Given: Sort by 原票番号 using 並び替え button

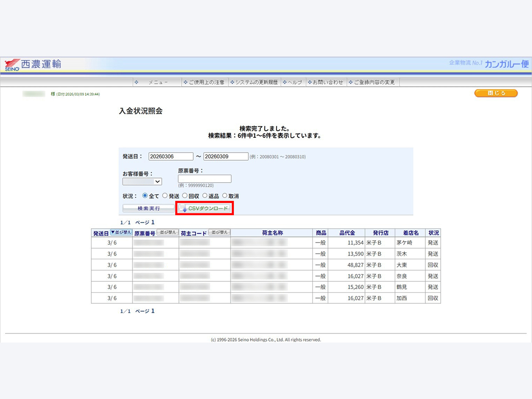Looking at the screenshot, I should [167, 233].
